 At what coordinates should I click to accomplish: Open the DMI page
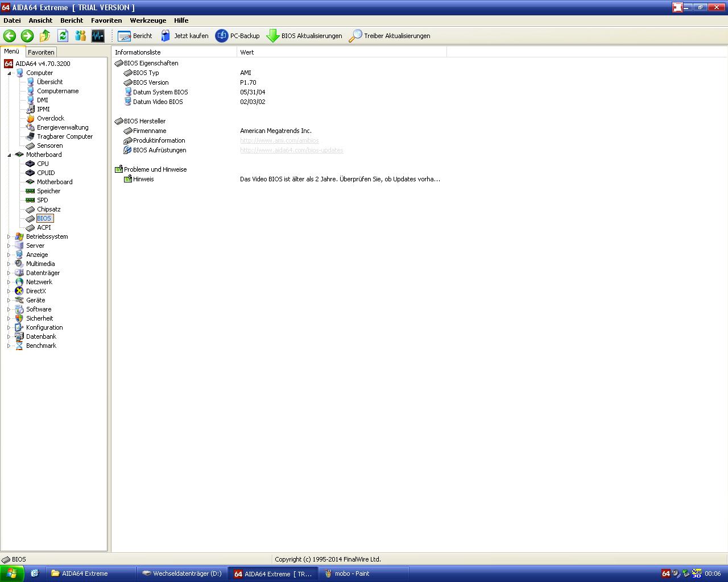click(43, 100)
